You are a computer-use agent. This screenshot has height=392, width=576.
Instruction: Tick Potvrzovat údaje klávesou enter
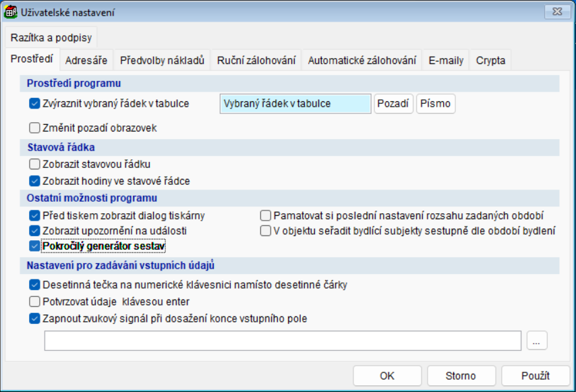(35, 302)
